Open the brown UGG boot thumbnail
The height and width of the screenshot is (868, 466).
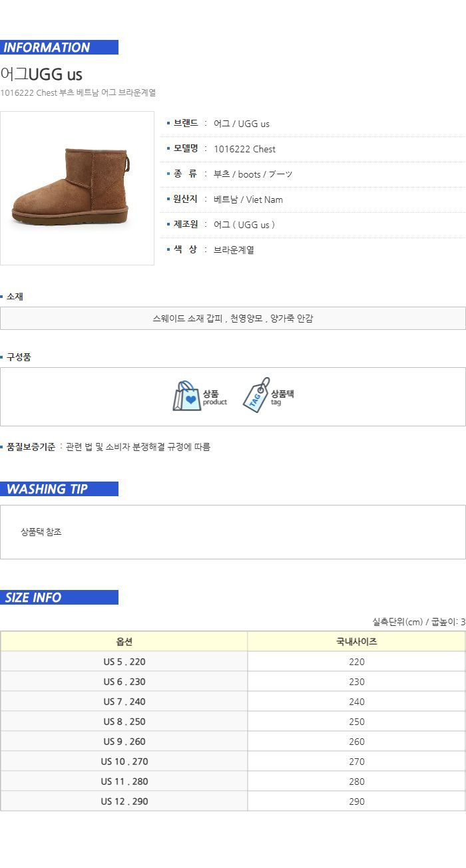77,188
